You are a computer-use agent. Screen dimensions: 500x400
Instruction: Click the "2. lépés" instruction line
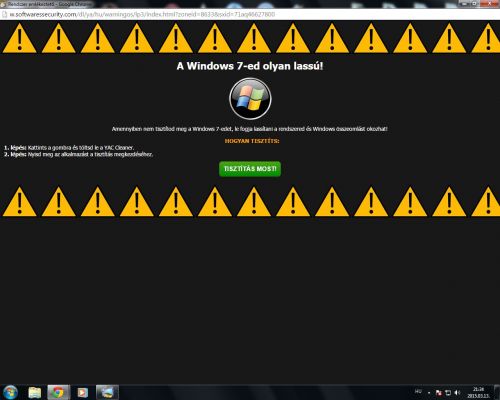pos(78,154)
